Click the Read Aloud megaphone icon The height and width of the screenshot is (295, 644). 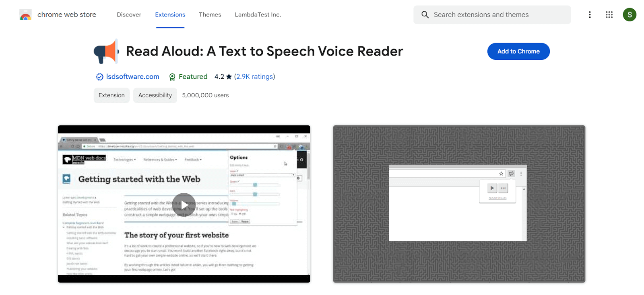[106, 51]
